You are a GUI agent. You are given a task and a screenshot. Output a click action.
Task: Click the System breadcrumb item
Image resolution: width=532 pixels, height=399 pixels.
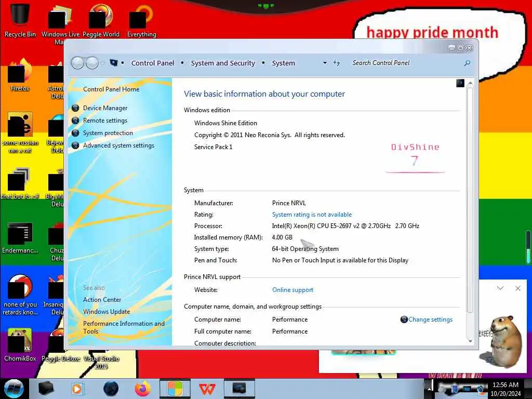(283, 63)
